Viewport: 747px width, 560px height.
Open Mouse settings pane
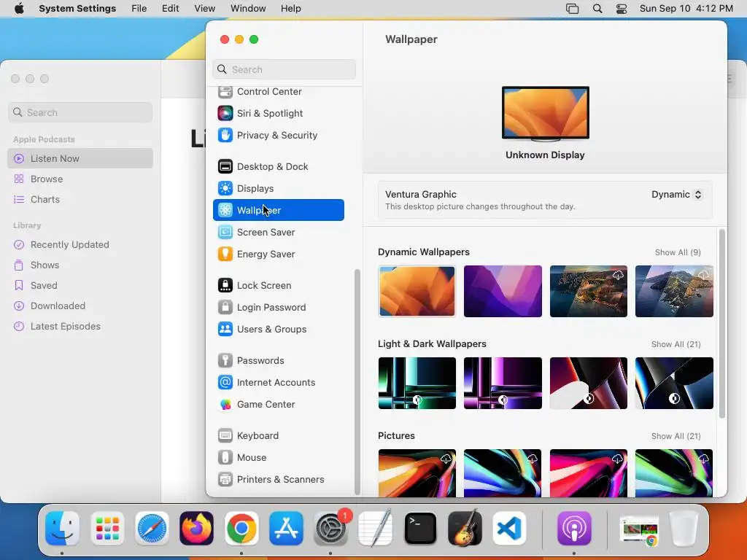pyautogui.click(x=278, y=458)
